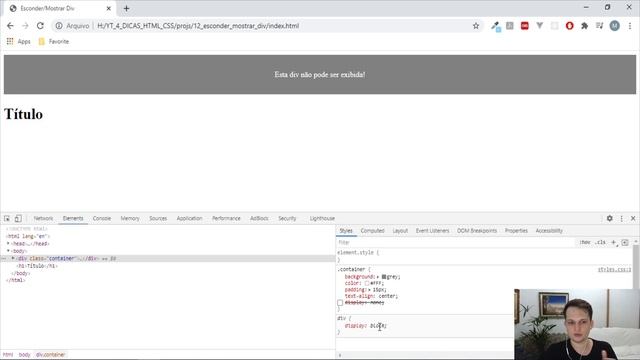Select body in the breadcrumb bar
Screen dimensions: 640x360
pos(24,355)
